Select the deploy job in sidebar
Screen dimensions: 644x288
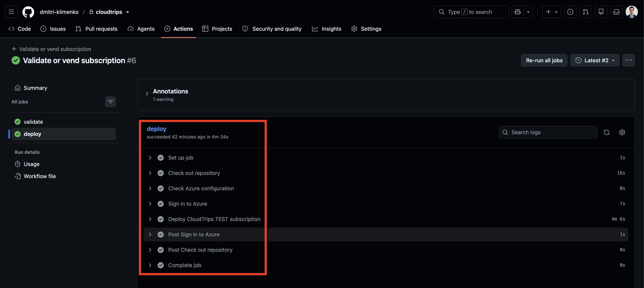point(64,134)
